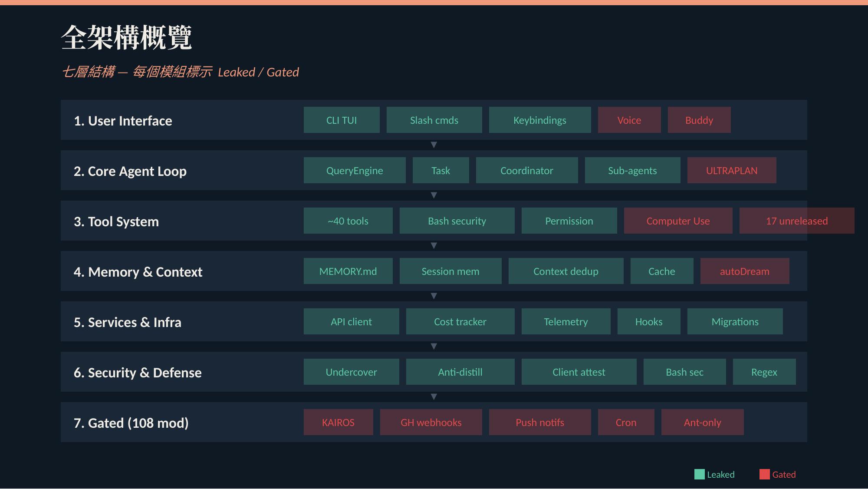Select the Client attest box

pos(579,372)
